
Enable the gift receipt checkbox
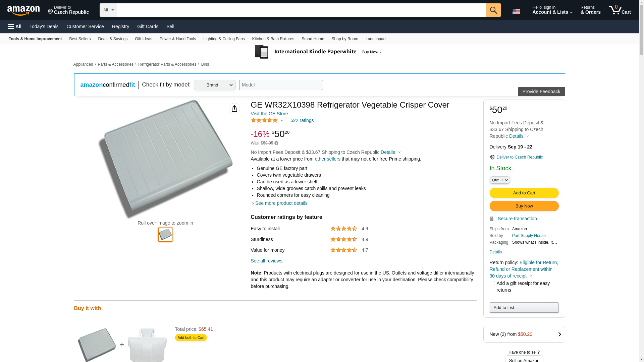click(493, 283)
